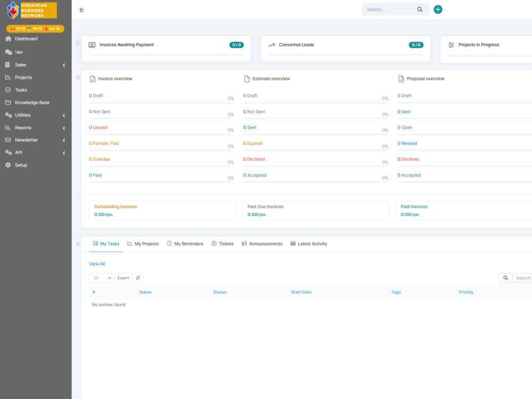This screenshot has height=399, width=532.
Task: Open the My Reminders tab
Action: coord(185,244)
